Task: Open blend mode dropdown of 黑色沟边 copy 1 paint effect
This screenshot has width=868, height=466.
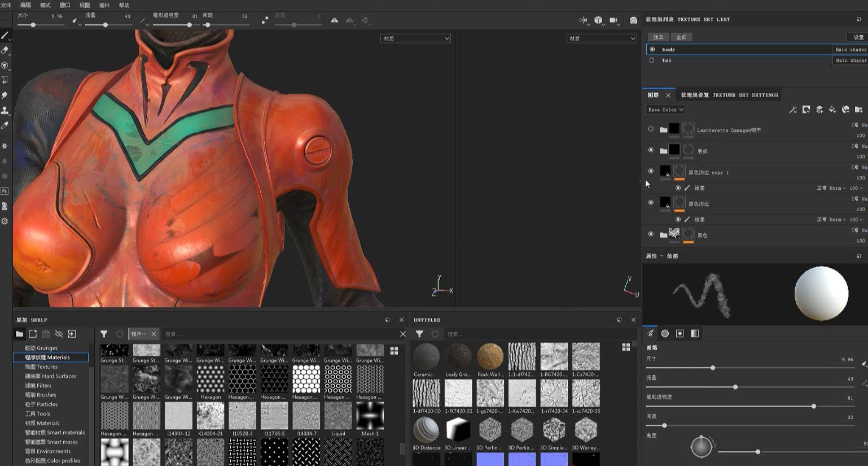Action: pos(831,188)
